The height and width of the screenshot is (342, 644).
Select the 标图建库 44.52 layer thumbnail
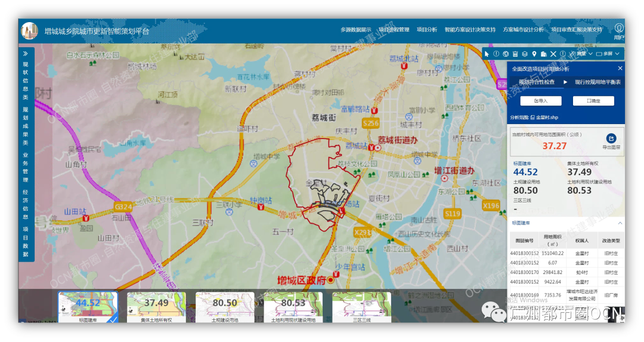pos(88,307)
